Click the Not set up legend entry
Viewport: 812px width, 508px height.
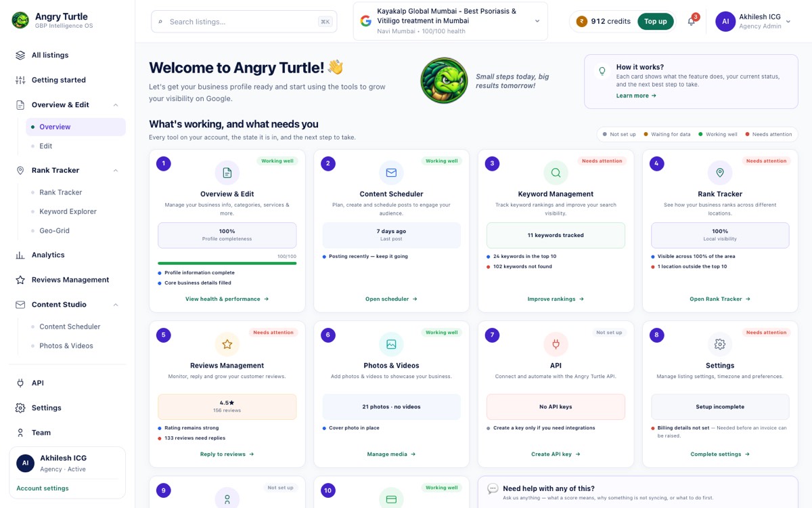[x=620, y=134]
